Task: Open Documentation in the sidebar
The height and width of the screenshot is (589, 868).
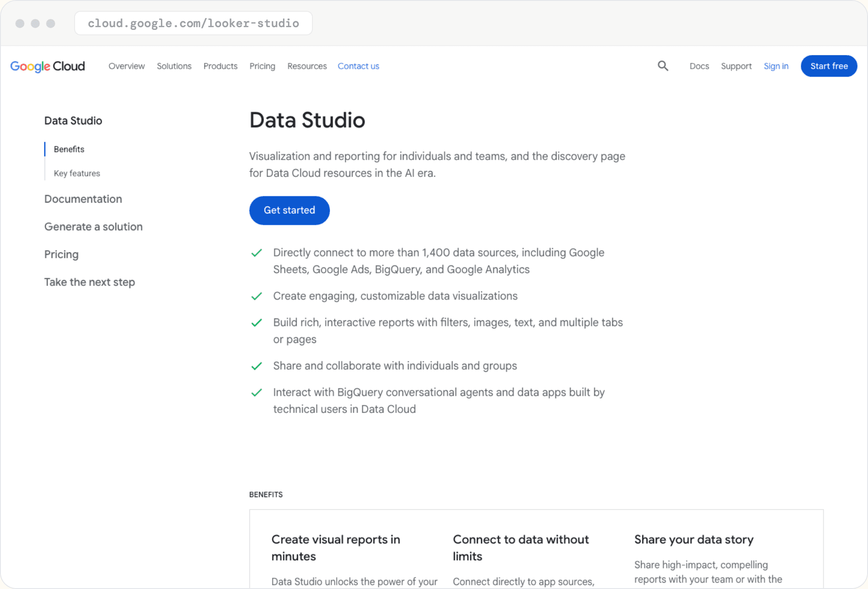Action: pos(83,199)
